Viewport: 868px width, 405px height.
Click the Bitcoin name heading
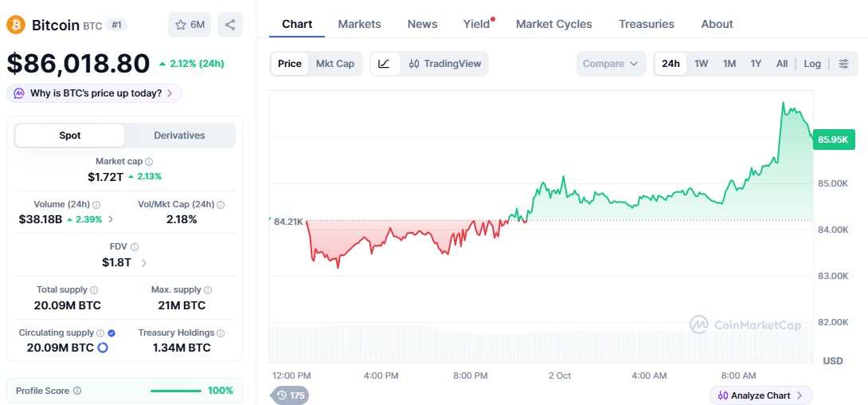point(56,25)
